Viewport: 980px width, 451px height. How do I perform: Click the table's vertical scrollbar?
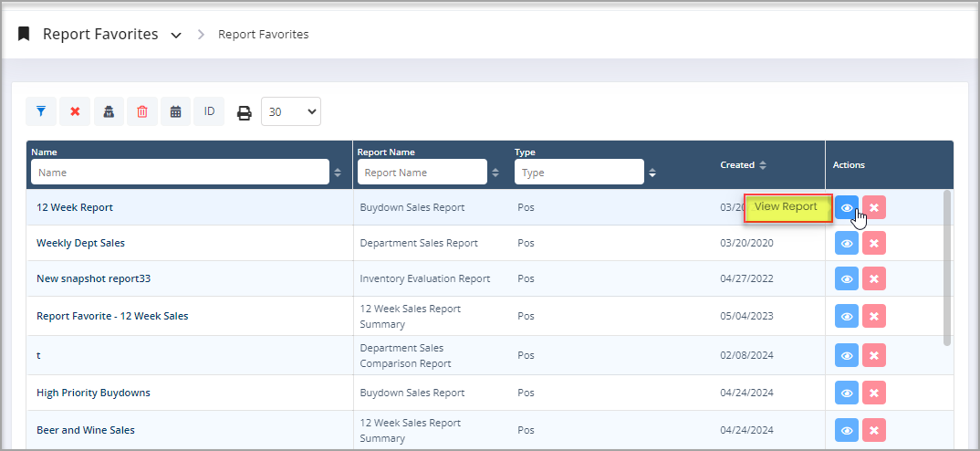click(947, 267)
